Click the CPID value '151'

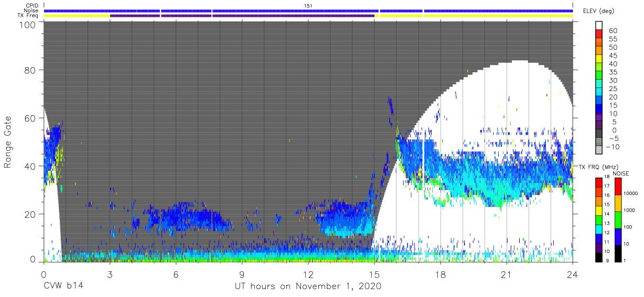pos(308,6)
